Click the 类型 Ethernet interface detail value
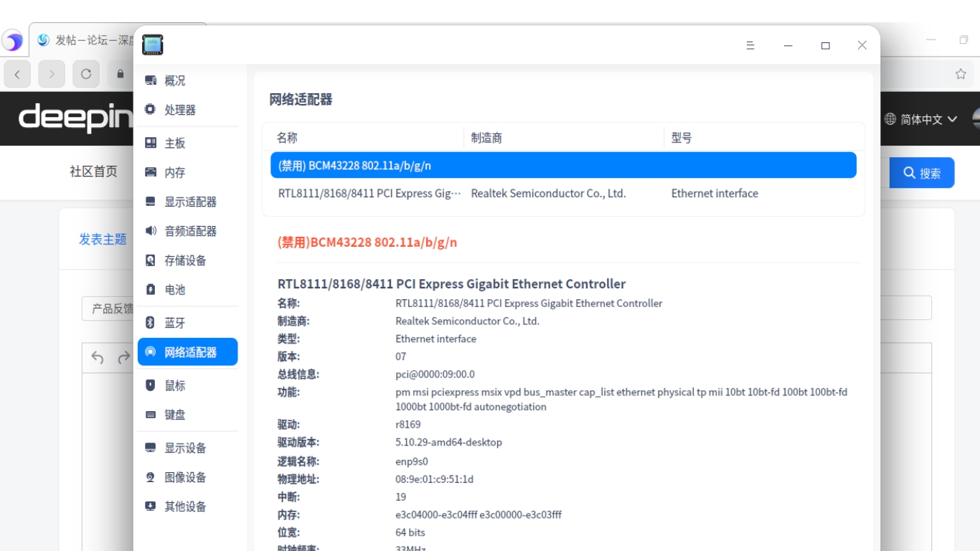 [436, 339]
